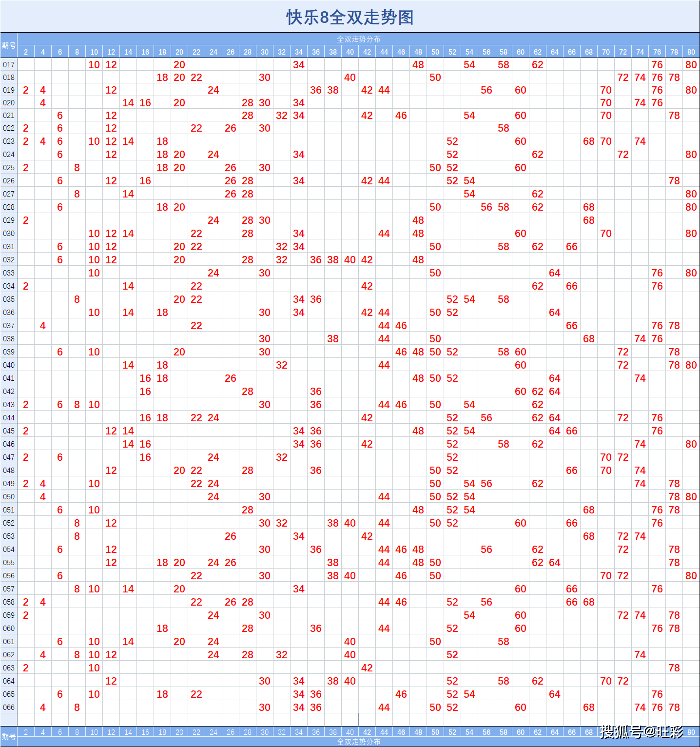
Task: Click the chart title 快乐8全双走势图
Action: [350, 17]
